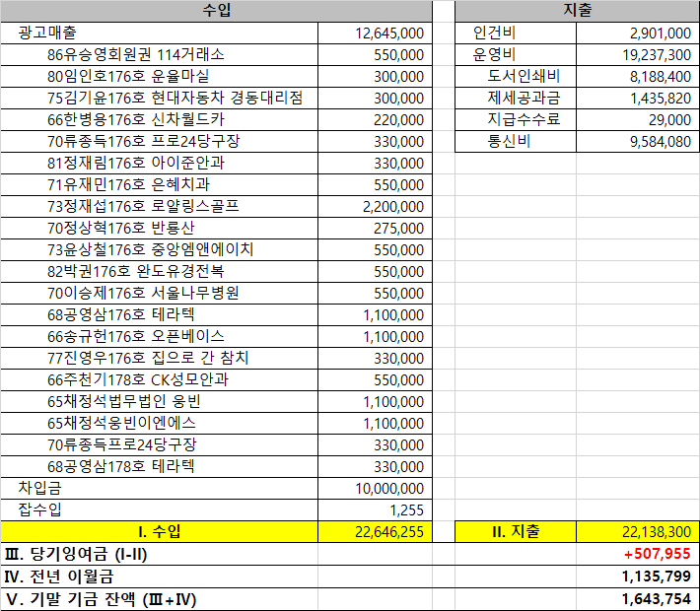700x611 pixels.
Task: Select the 광고매출 row label
Action: pos(45,33)
